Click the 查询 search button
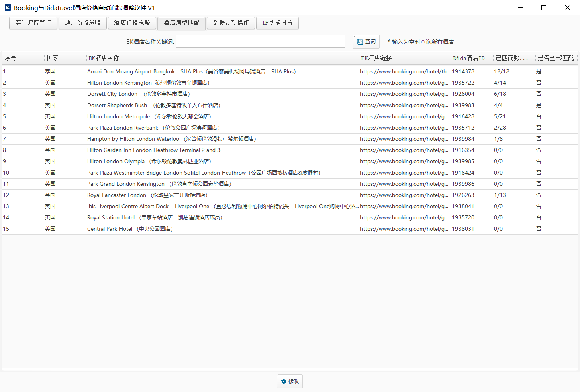Viewport: 580px width, 392px height. [x=366, y=42]
